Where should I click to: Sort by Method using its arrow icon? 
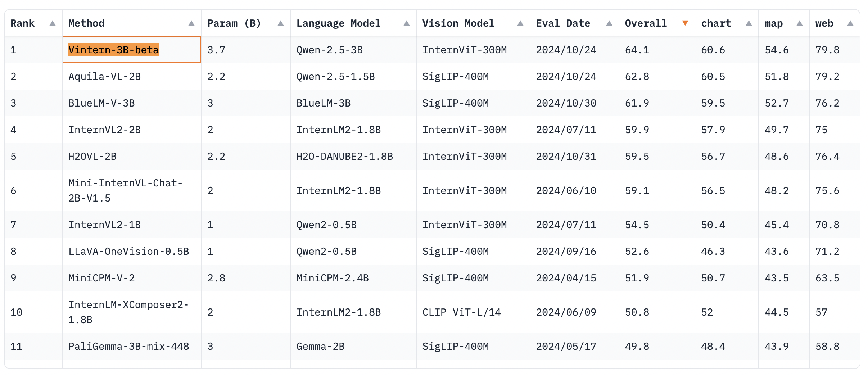[x=191, y=23]
